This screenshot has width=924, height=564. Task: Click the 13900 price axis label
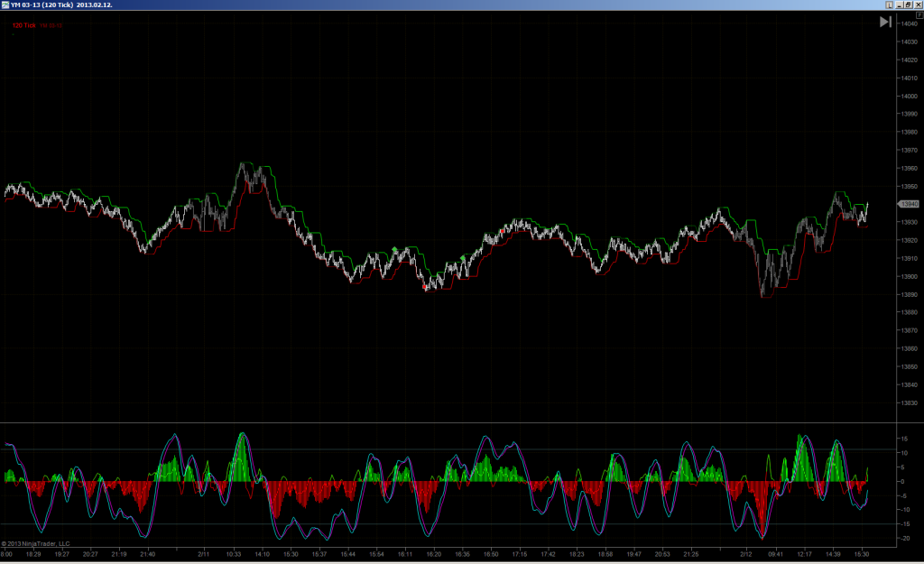click(x=909, y=276)
